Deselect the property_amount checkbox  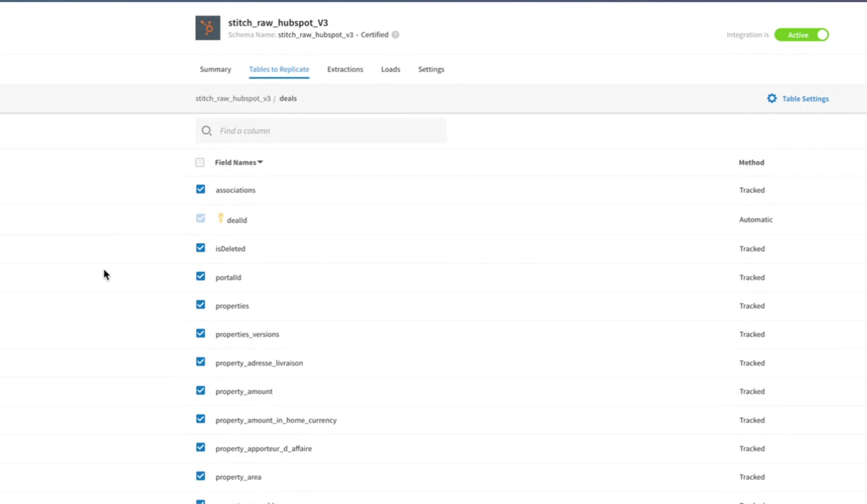pos(201,391)
